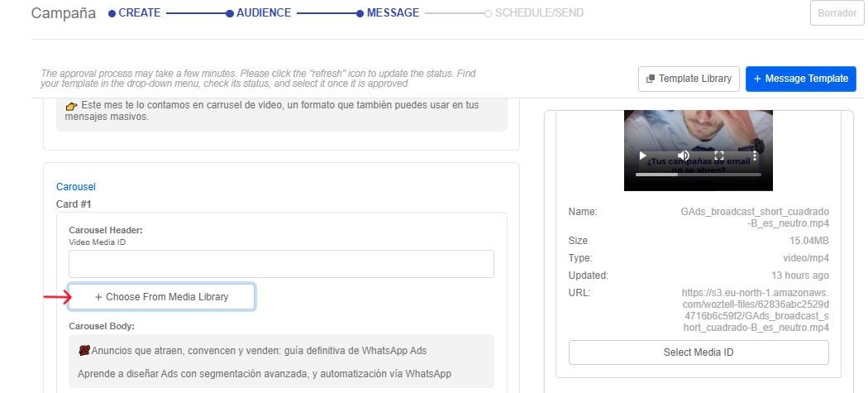Jump to the SCHEDULE/SEND step

[534, 12]
